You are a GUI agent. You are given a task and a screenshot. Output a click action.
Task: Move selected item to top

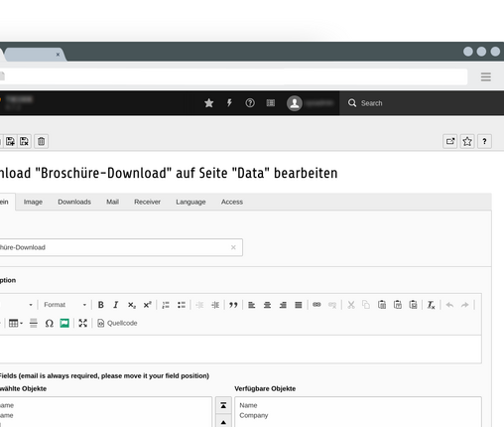pyautogui.click(x=223, y=405)
